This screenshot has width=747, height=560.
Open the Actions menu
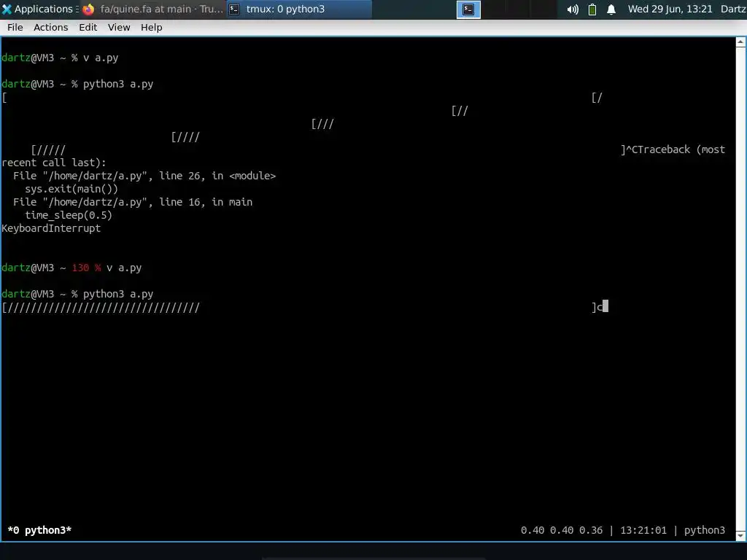pyautogui.click(x=50, y=27)
